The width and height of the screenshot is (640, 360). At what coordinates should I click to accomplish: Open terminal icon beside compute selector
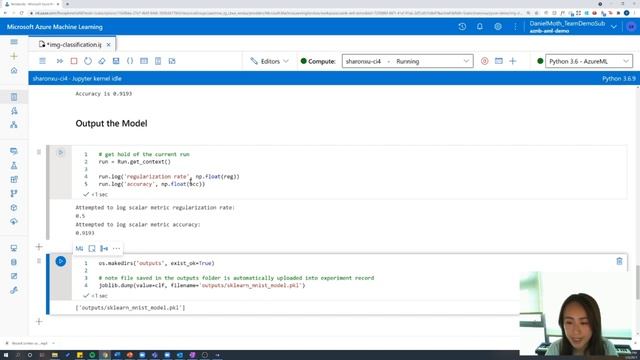tap(499, 61)
